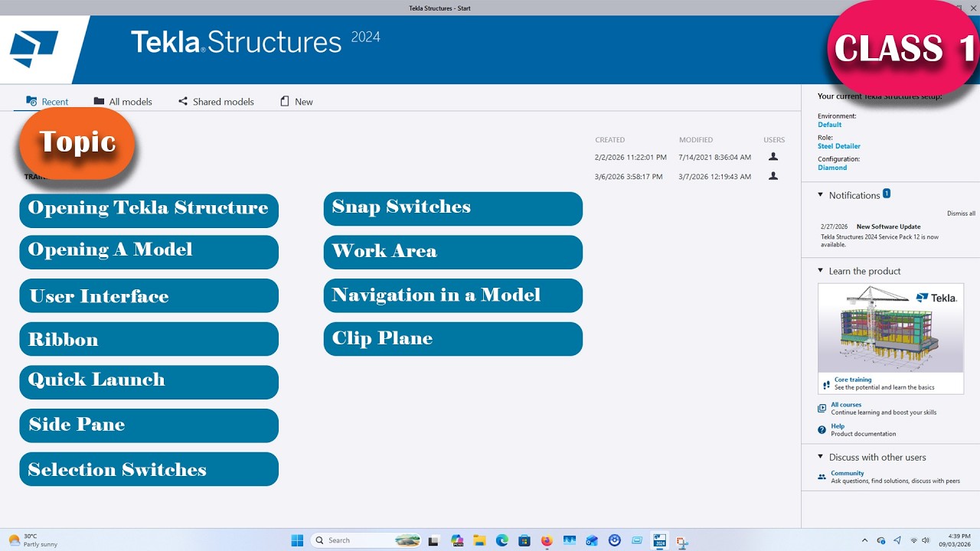Click user icon for 3/7/2026 model row
Screen dimensions: 980x551
[x=773, y=176]
